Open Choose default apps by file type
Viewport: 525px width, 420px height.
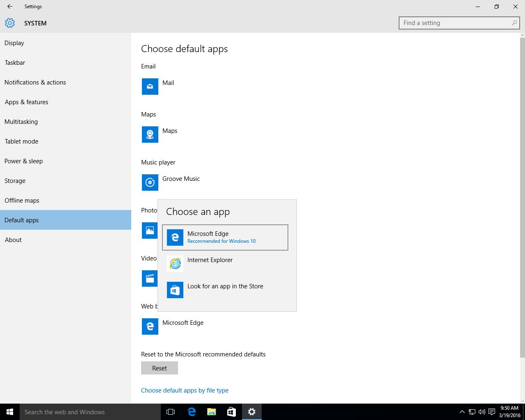(x=185, y=390)
